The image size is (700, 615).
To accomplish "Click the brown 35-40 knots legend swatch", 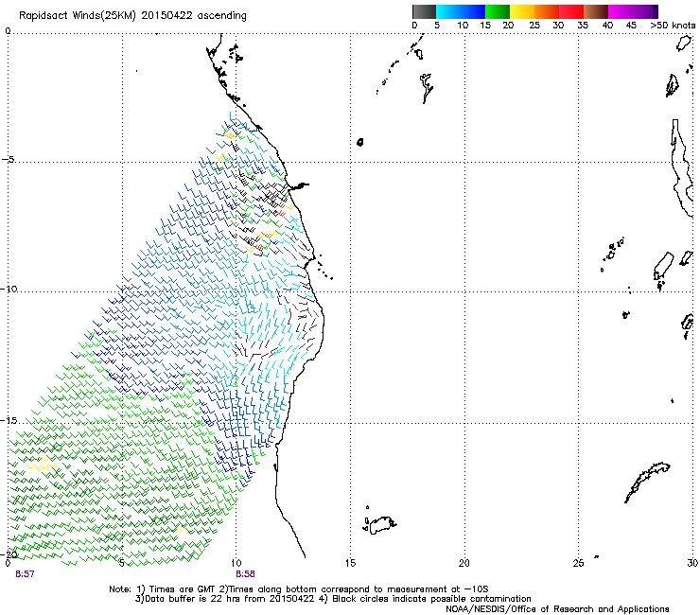I will 596,11.
